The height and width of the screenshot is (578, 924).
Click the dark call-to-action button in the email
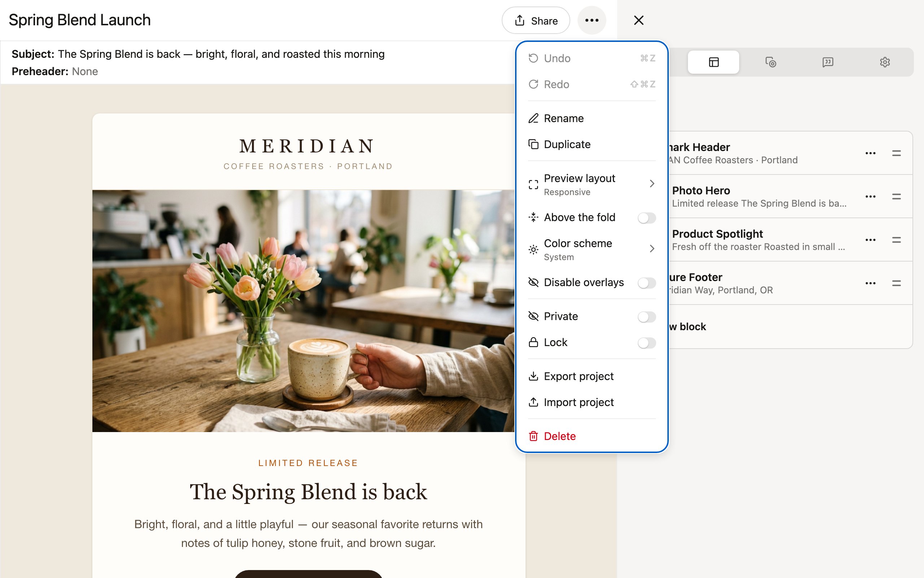(x=308, y=574)
